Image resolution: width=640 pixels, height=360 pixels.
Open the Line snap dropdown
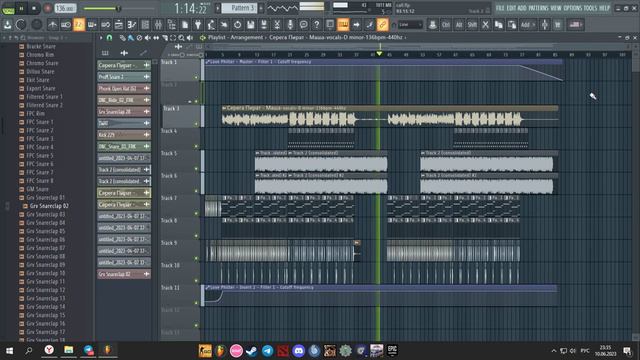coord(410,24)
